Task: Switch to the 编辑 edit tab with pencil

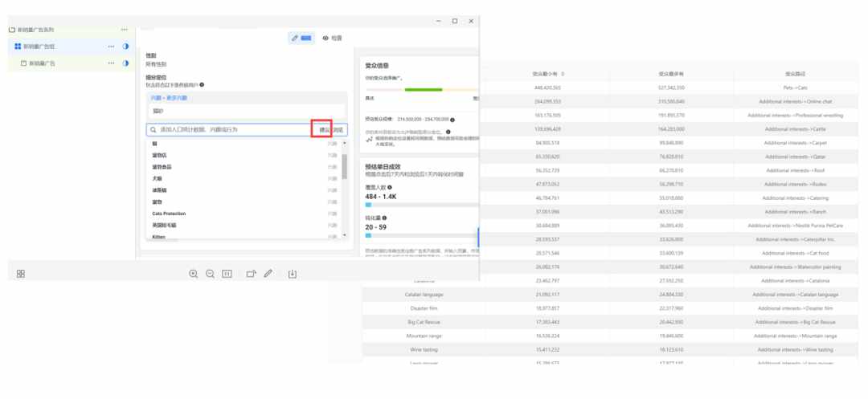Action: pos(301,38)
